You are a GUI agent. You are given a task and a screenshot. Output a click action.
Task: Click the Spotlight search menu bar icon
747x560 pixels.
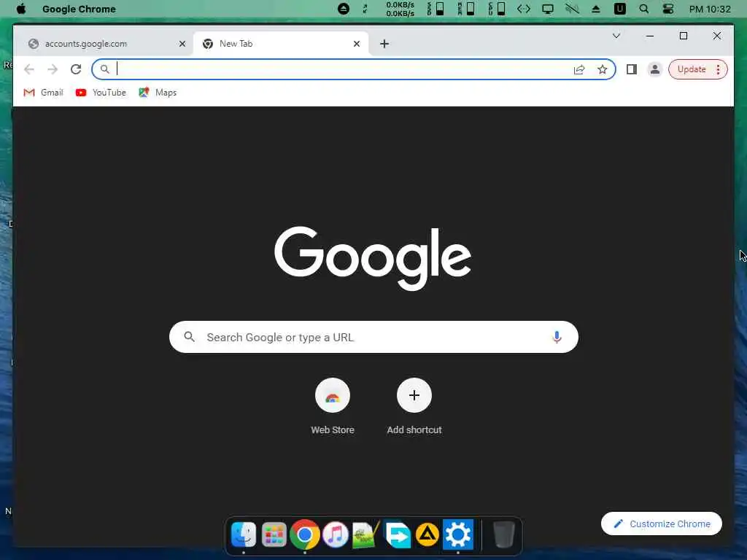(x=643, y=9)
